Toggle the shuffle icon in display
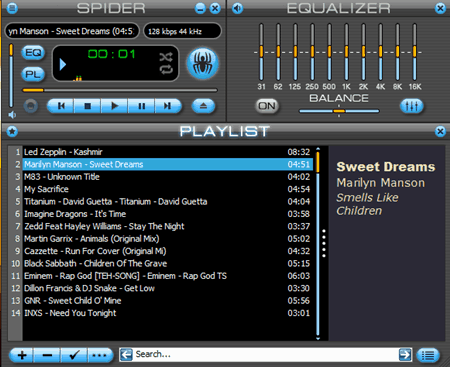450x367 pixels. pos(166,57)
